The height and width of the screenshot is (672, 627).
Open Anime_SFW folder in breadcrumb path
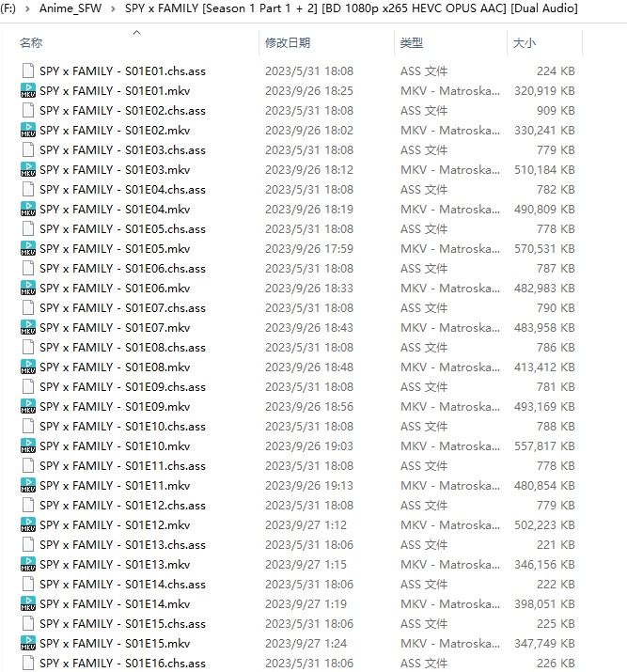click(x=71, y=8)
